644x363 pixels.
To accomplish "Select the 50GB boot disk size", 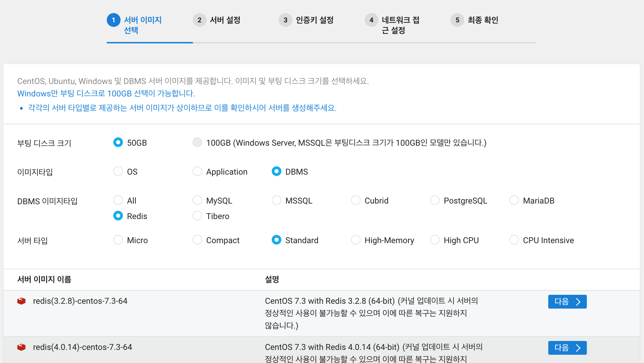I will pyautogui.click(x=118, y=142).
